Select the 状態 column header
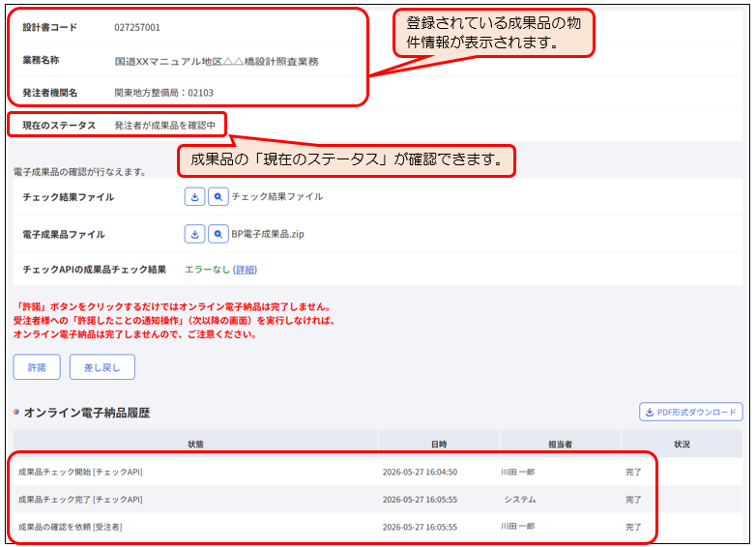This screenshot has width=756, height=547. tap(195, 444)
